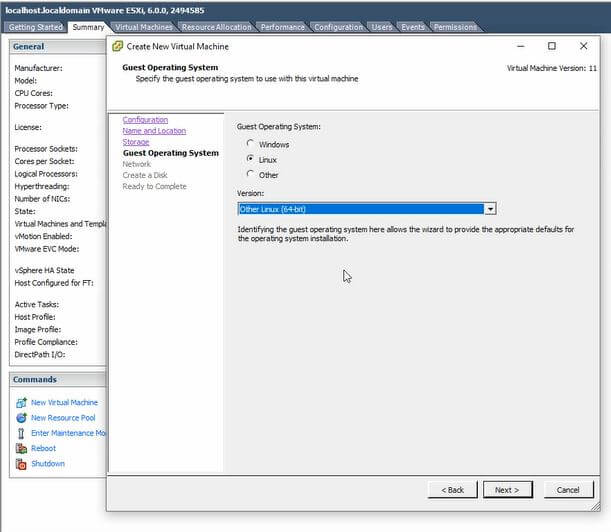Viewport: 611px width, 532px height.
Task: Open the Performance tab
Action: coord(283,27)
